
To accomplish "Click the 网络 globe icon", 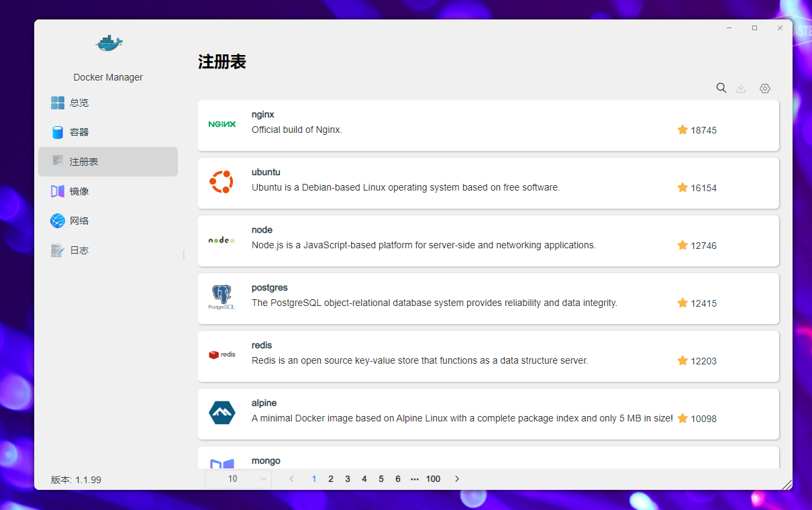I will pyautogui.click(x=58, y=221).
